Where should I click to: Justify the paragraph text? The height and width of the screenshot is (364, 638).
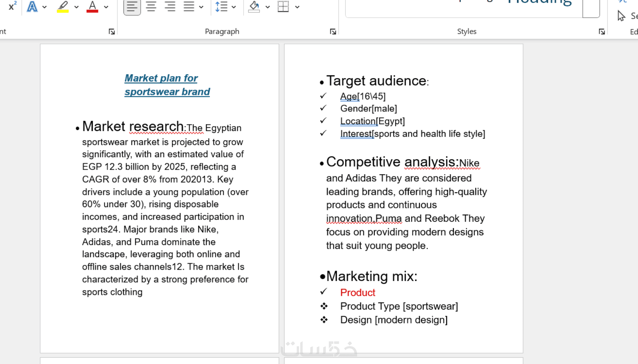(189, 6)
